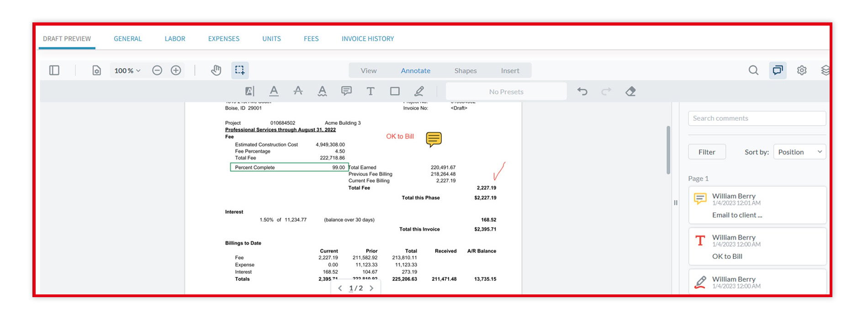Open the 100% zoom level dropdown
The image size is (868, 320).
point(127,70)
